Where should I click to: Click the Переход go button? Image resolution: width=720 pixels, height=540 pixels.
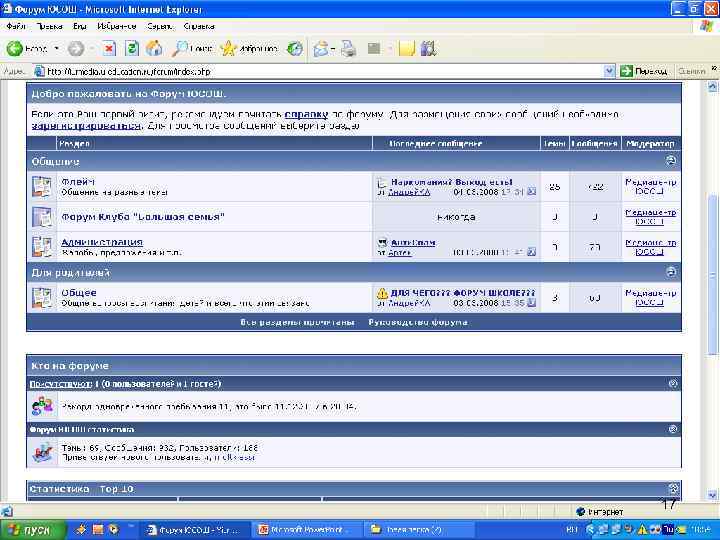point(644,71)
